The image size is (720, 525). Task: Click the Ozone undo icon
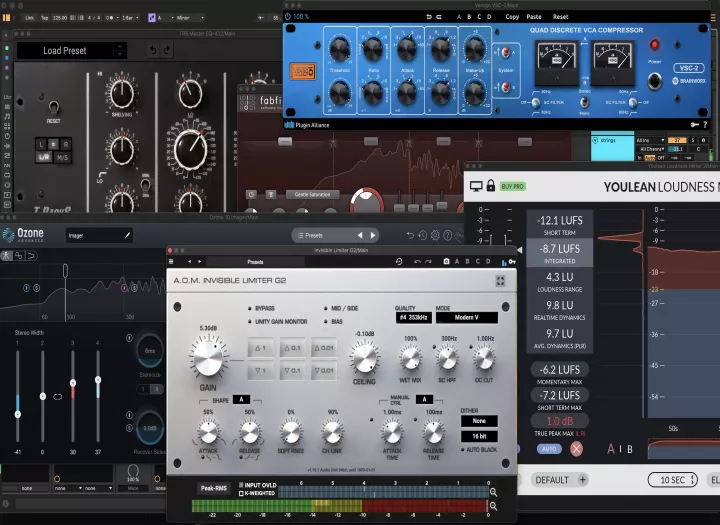[x=410, y=235]
